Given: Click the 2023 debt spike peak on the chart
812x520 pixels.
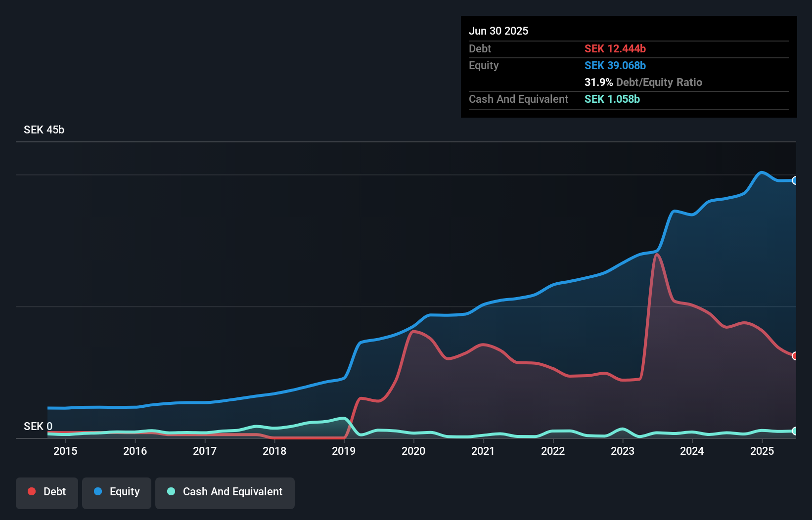Looking at the screenshot, I should [657, 255].
